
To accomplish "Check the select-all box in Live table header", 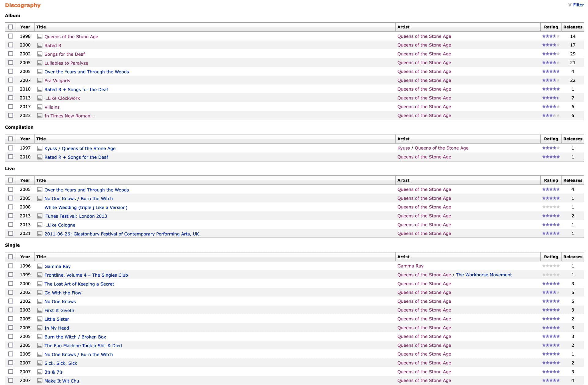I will 10,180.
